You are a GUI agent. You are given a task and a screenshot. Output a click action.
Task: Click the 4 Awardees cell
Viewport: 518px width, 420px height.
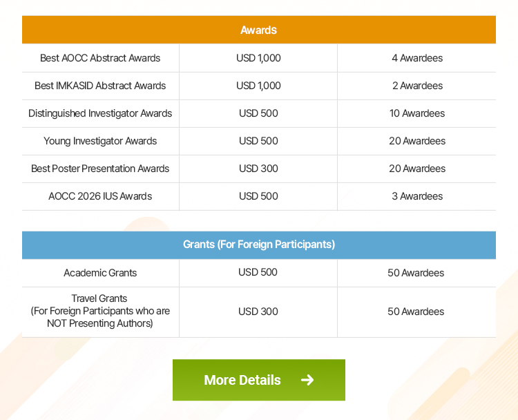(416, 58)
